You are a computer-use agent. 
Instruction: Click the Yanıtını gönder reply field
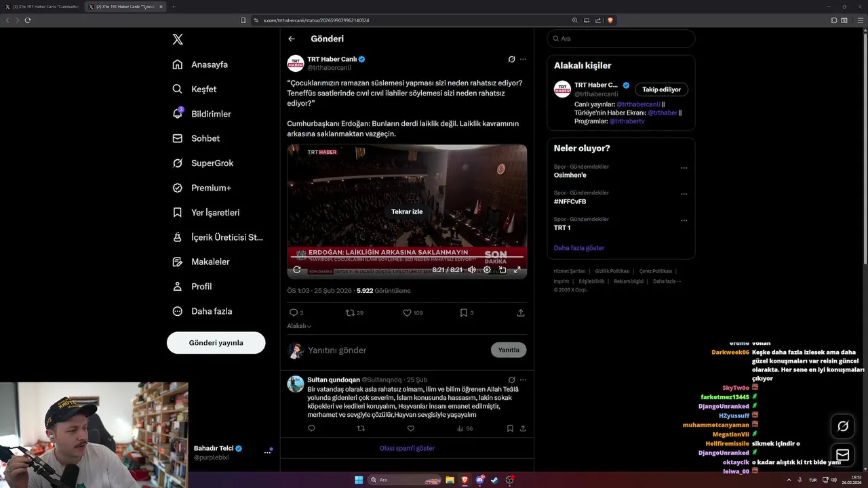(x=397, y=350)
